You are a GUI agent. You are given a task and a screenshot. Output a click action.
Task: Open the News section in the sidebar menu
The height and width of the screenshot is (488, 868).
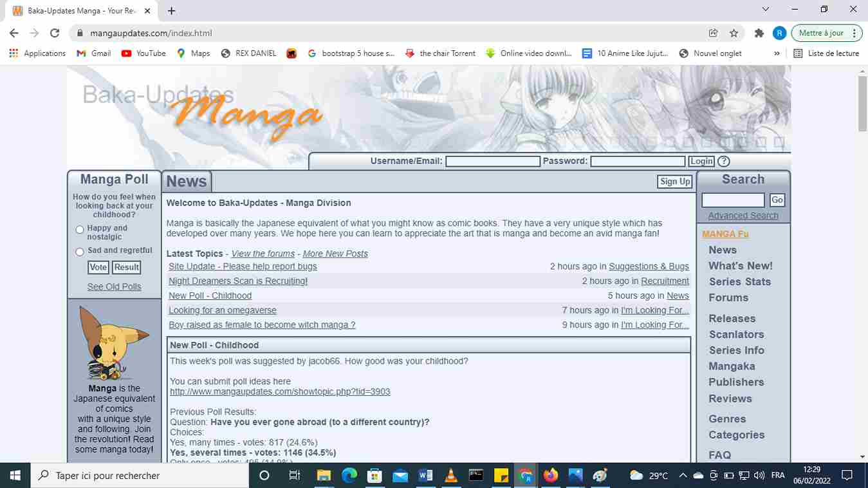pos(723,250)
